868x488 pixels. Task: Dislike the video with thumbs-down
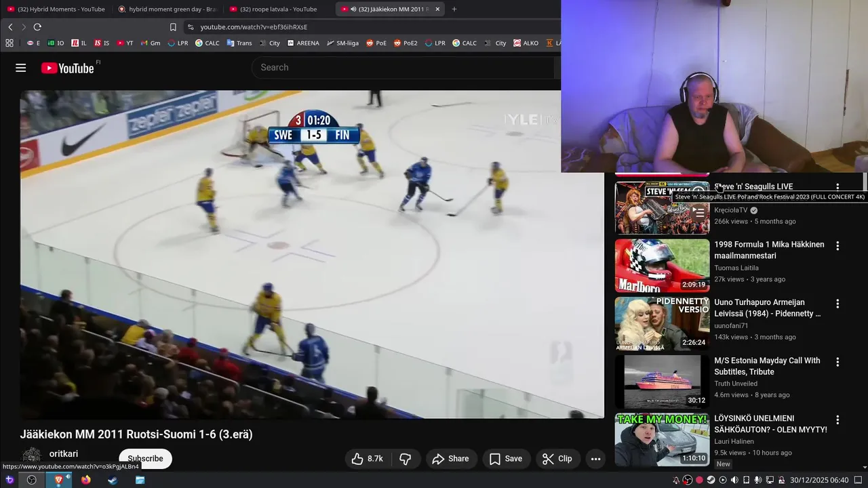pyautogui.click(x=406, y=459)
